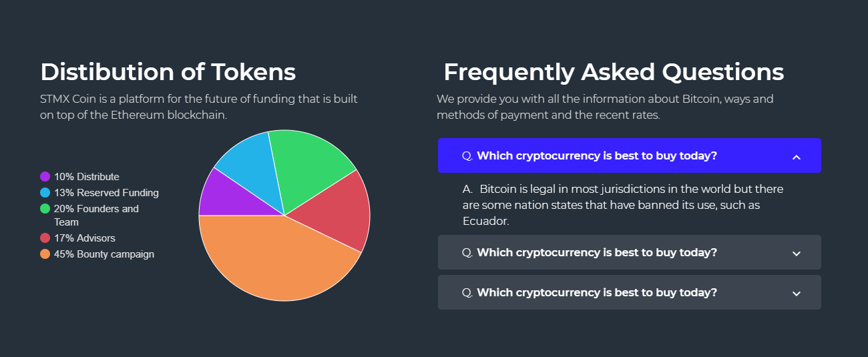Click the purple legend dot for Distribute
868x357 pixels.
pos(45,177)
